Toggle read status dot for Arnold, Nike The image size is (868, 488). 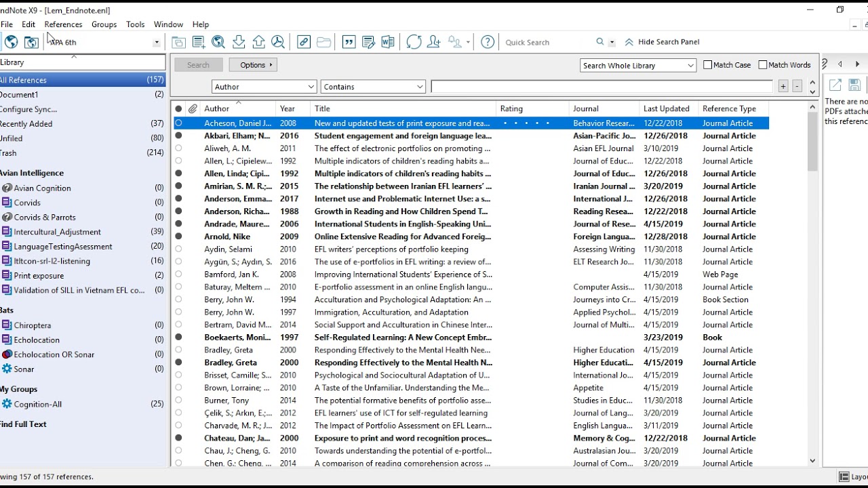(x=178, y=237)
